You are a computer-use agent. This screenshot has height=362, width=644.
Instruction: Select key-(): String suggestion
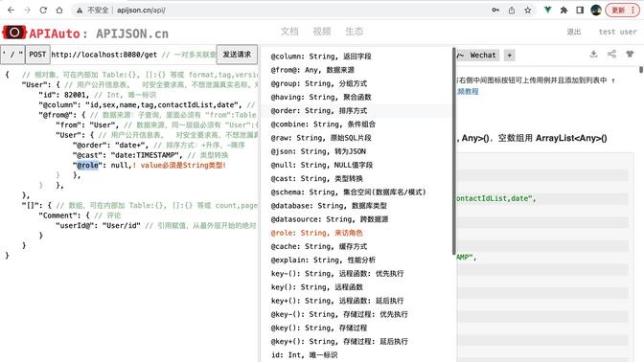point(356,273)
